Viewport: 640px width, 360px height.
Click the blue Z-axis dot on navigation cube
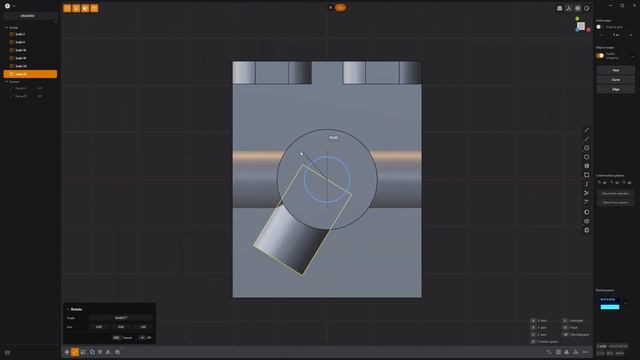577,30
